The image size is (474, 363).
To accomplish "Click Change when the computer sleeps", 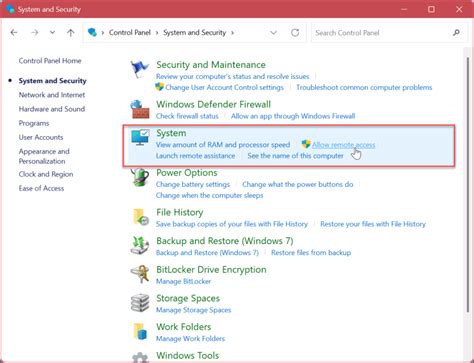I will coord(210,195).
